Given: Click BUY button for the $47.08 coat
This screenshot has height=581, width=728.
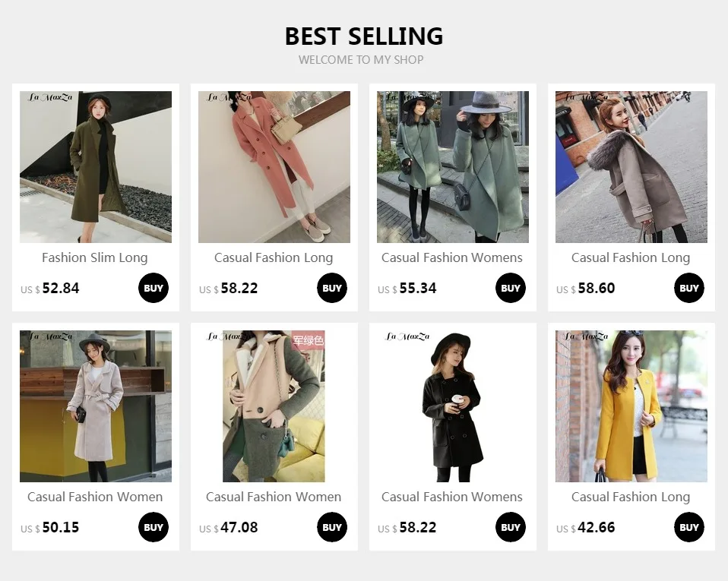Looking at the screenshot, I should pos(332,527).
